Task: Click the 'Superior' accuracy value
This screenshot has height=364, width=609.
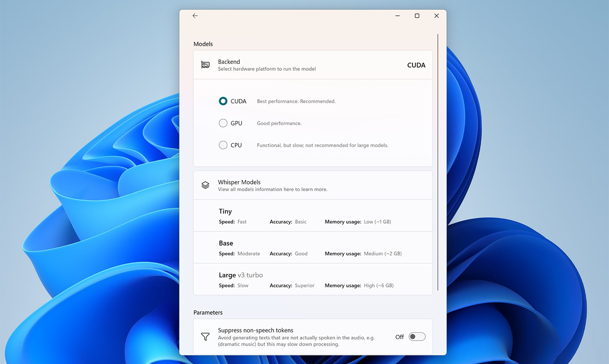Action: tap(305, 285)
